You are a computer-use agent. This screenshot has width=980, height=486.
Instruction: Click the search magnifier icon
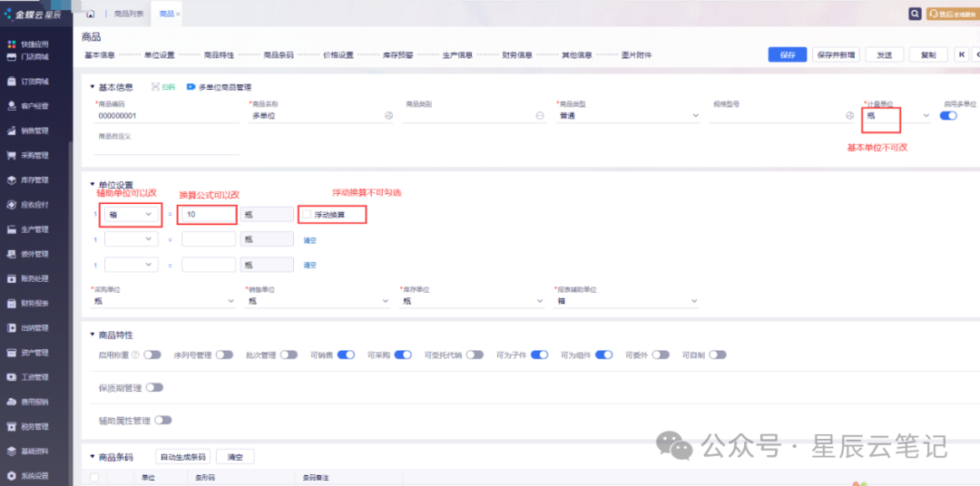pyautogui.click(x=915, y=14)
